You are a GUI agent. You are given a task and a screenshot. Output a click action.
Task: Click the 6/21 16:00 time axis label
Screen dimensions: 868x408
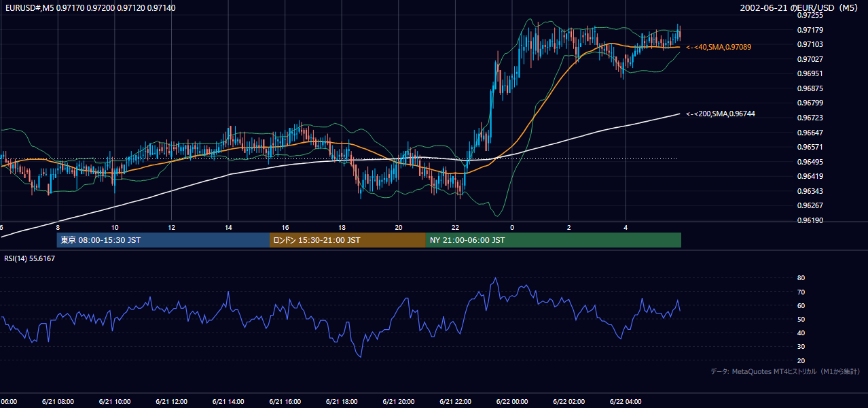click(x=285, y=401)
